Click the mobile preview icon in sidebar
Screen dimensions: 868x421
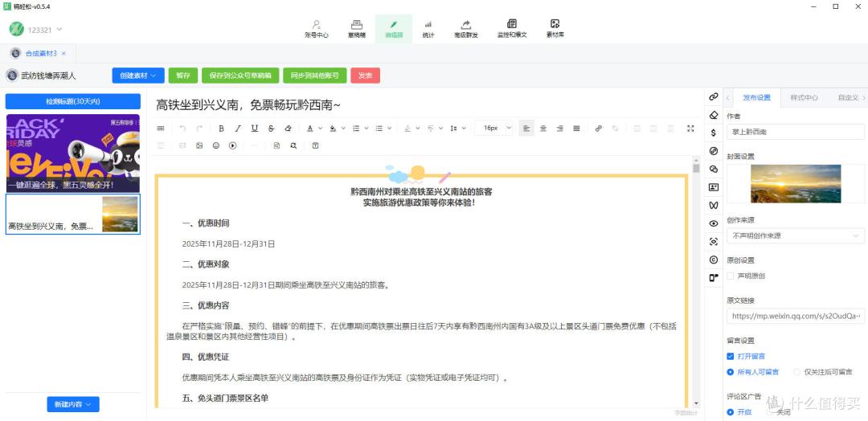[714, 278]
